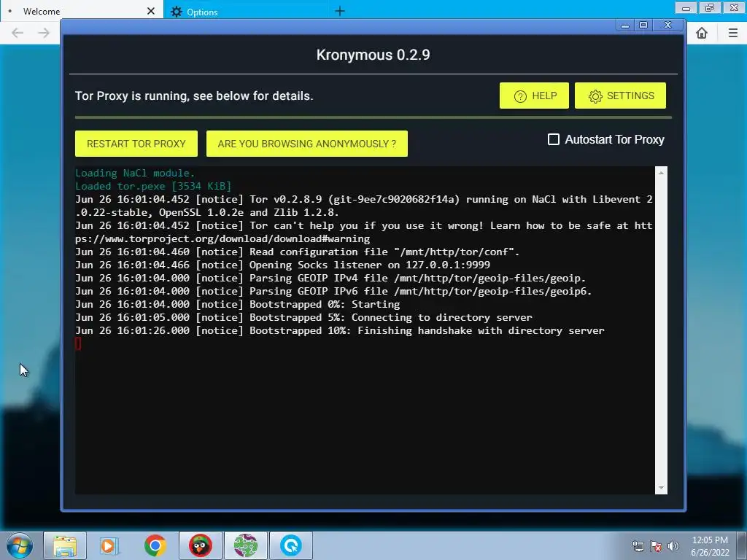
Task: Open File Explorer from taskbar
Action: click(65, 545)
